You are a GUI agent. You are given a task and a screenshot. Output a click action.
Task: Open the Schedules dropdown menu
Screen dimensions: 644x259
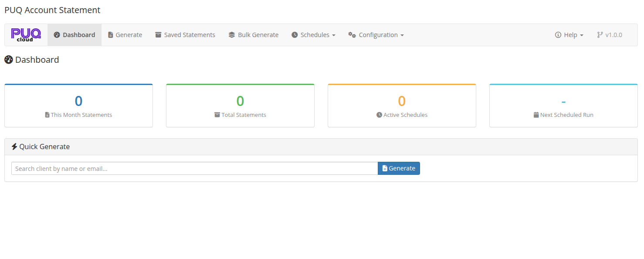[x=313, y=34]
